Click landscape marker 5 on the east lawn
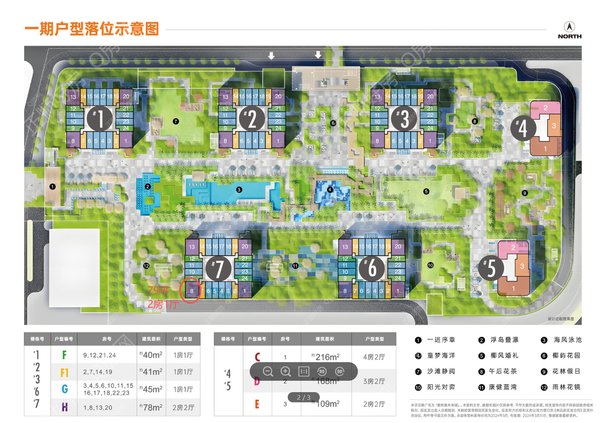The width and height of the screenshot is (600, 423). tap(426, 191)
